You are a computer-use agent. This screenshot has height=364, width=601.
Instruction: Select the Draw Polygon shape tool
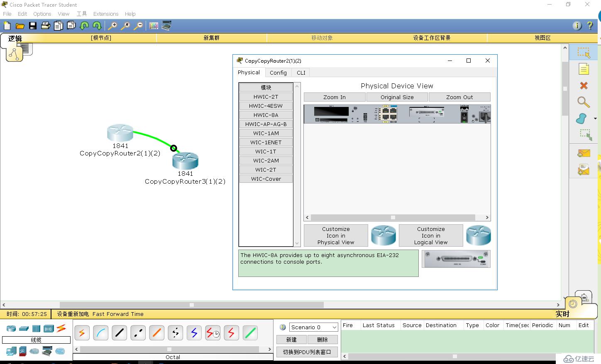pos(581,119)
